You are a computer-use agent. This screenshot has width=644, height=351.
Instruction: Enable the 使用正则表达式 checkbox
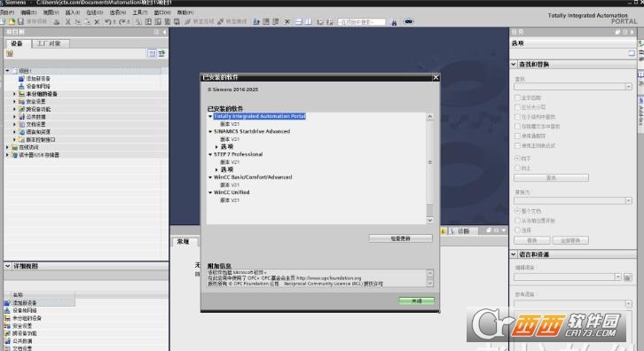[x=517, y=145]
